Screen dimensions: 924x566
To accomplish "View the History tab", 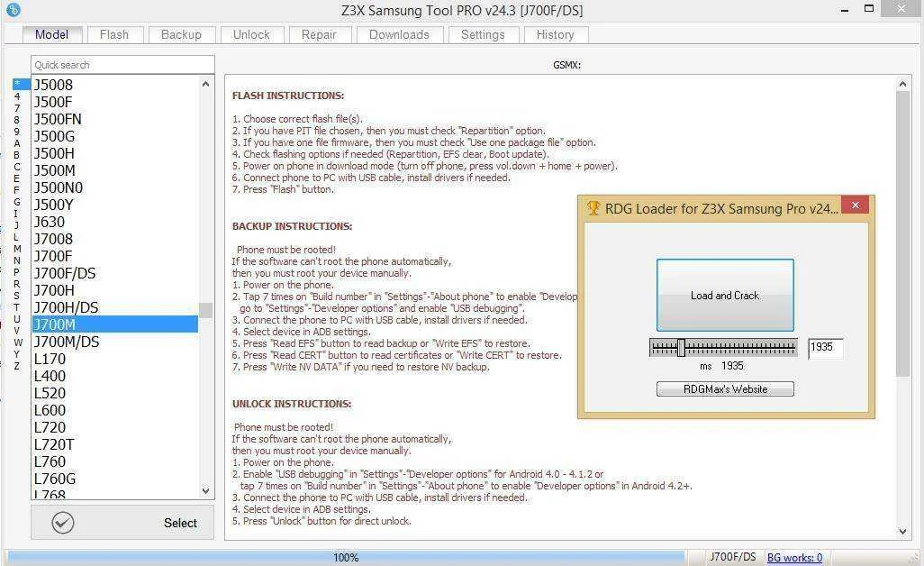I will tap(555, 35).
